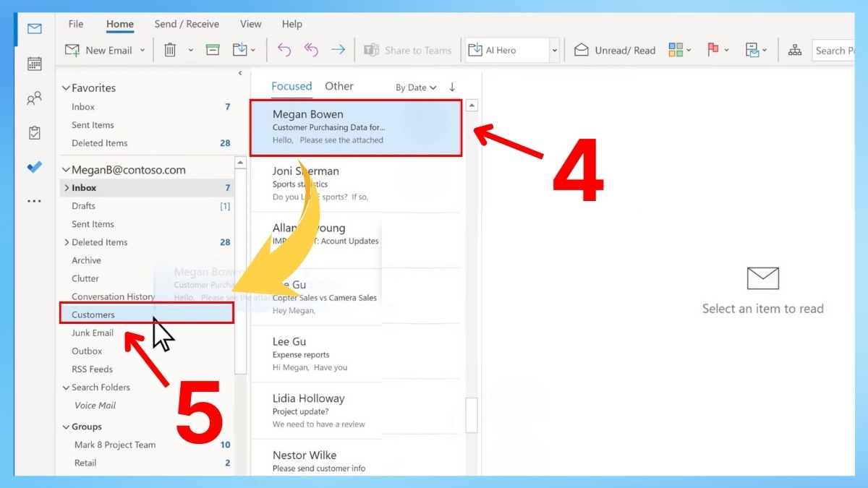Screen dimensions: 868x488
Task: Expand the account Inbox folder arrow
Action: (x=67, y=188)
